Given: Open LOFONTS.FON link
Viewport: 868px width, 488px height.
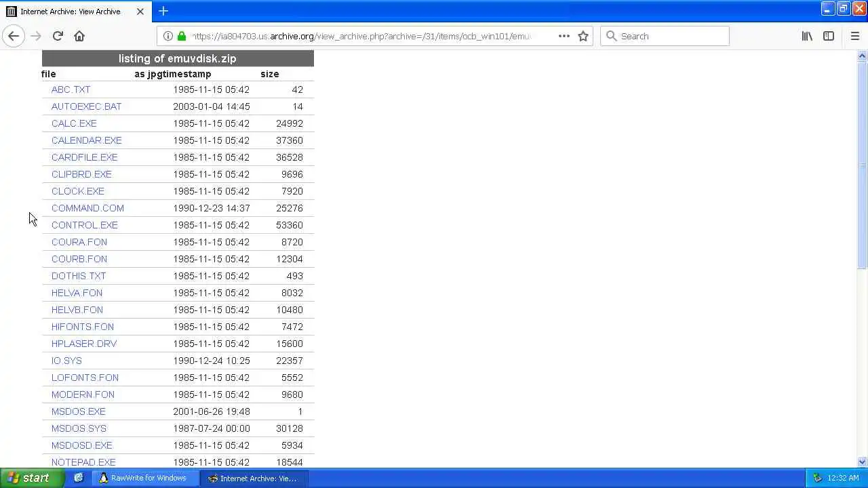Looking at the screenshot, I should (x=85, y=378).
